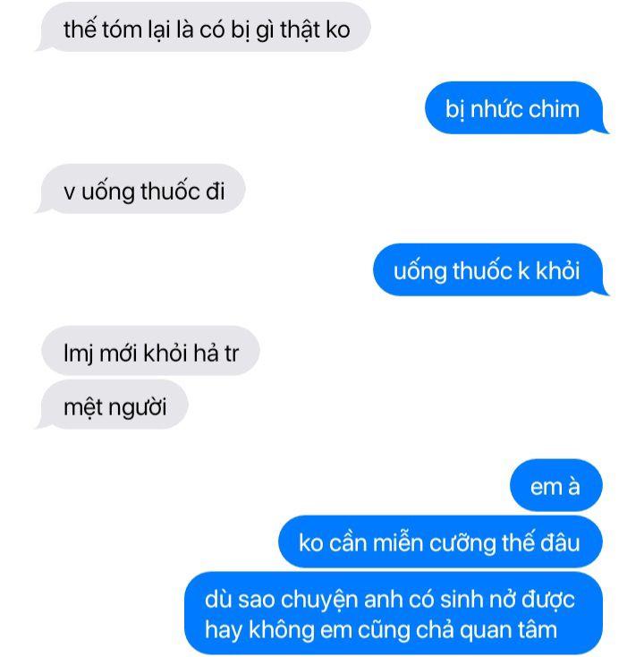Select the gray bubble 'lmj mới khỏi hả tr'
644x657 pixels.
click(151, 351)
